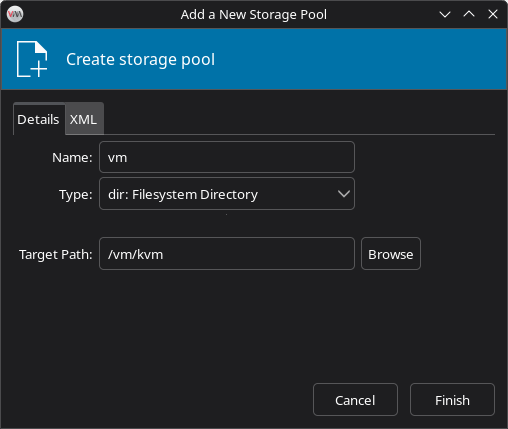Select the Details tab
508x429 pixels.
(38, 119)
